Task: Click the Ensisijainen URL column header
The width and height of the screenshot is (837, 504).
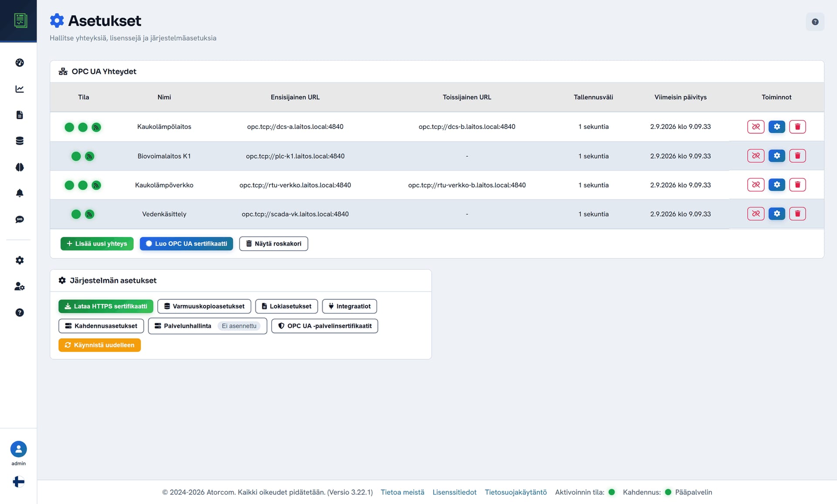Action: point(295,97)
